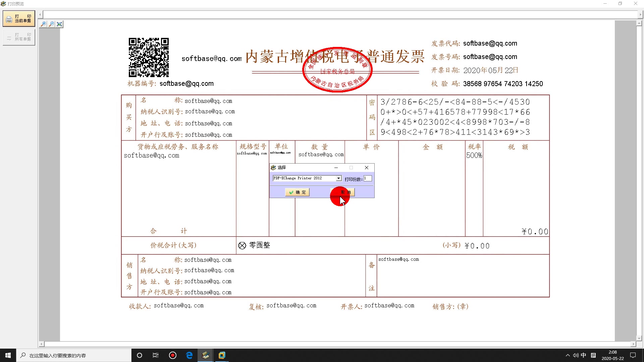The image size is (644, 362).
Task: Select the zoom out magnifier tool
Action: 51,24
